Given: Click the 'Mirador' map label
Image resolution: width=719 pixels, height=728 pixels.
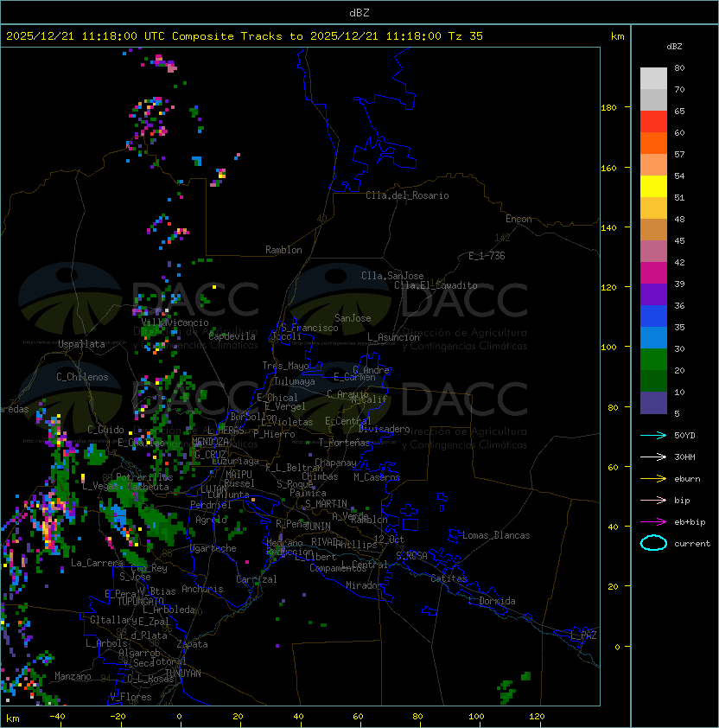Looking at the screenshot, I should [x=365, y=585].
